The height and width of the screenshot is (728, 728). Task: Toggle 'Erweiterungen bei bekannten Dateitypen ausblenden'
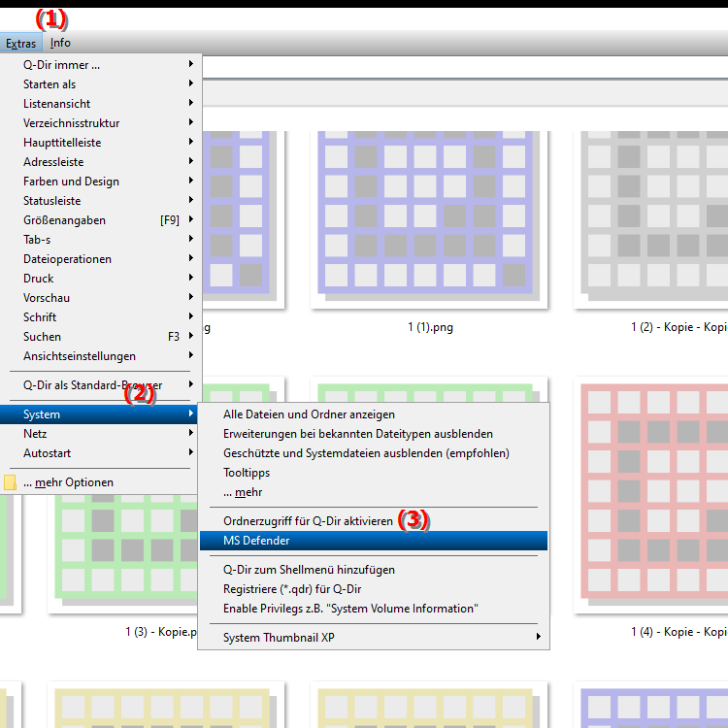point(374,434)
